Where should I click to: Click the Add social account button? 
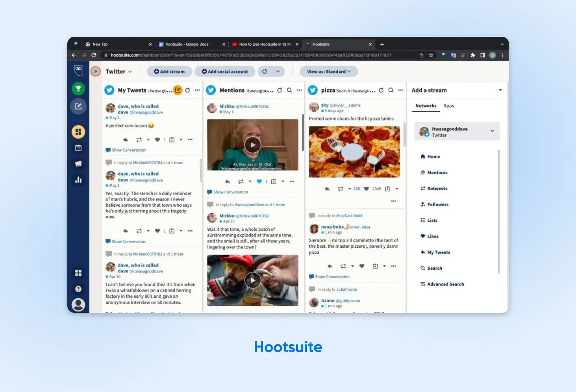pos(225,72)
